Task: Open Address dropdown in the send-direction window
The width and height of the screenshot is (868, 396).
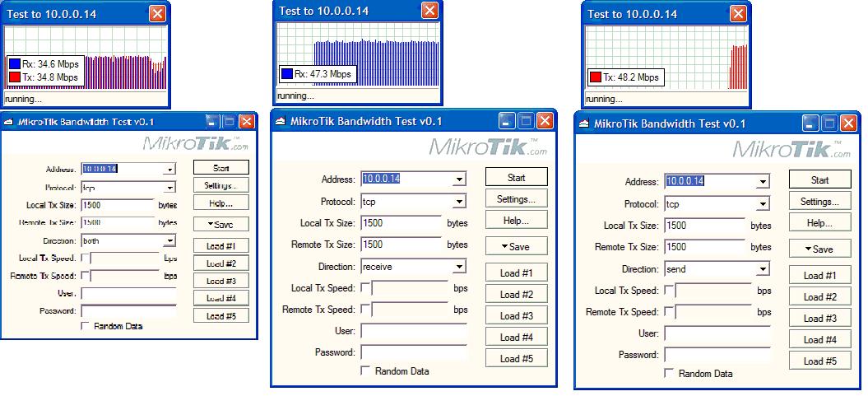Action: click(763, 181)
